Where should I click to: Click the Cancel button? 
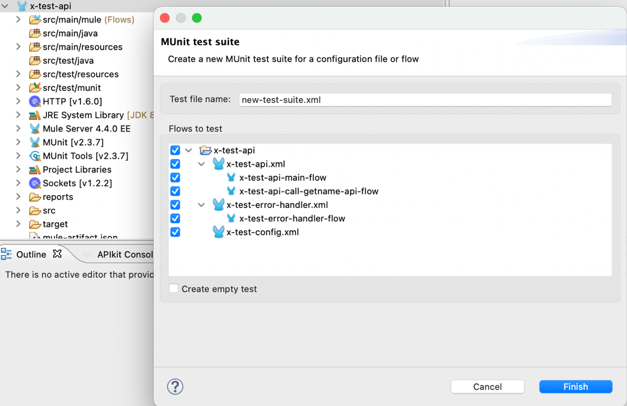click(x=487, y=387)
